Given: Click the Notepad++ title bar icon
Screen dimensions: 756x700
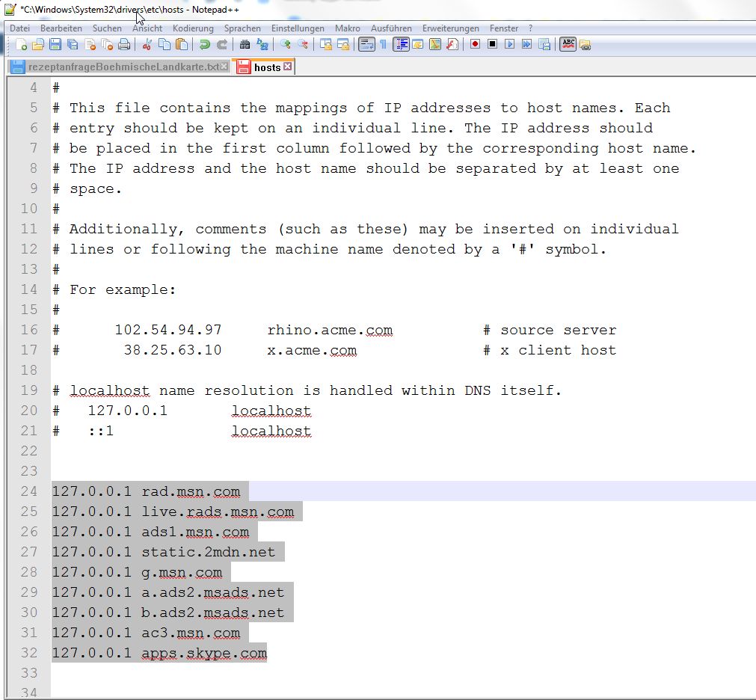Looking at the screenshot, I should click(x=10, y=10).
